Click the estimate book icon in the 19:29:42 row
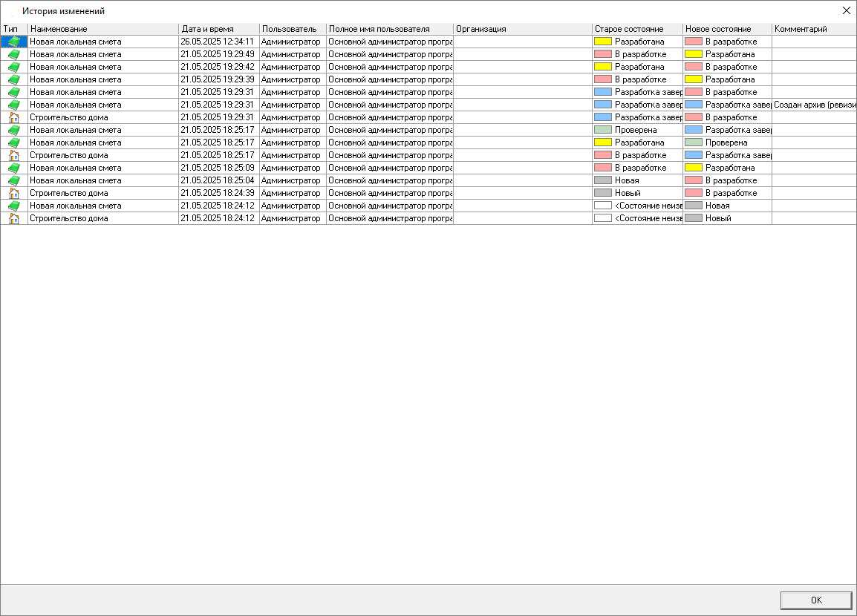This screenshot has height=616, width=857. [x=13, y=67]
